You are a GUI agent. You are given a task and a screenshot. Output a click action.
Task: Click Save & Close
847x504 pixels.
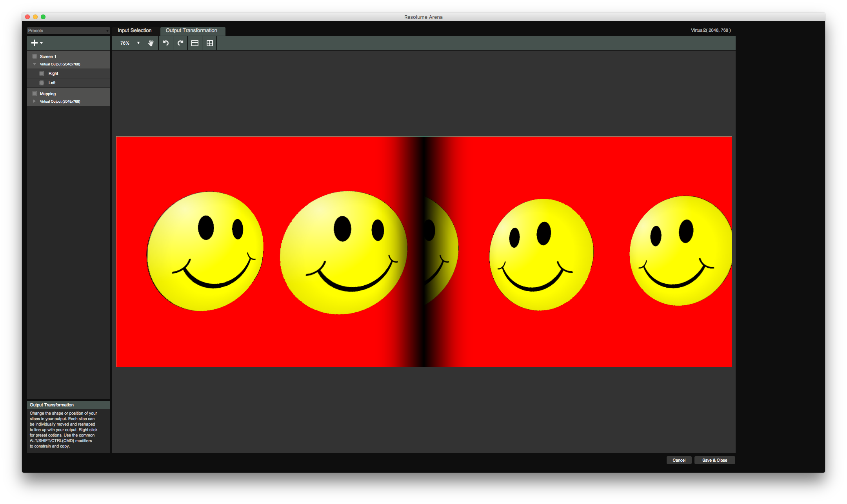pos(714,460)
